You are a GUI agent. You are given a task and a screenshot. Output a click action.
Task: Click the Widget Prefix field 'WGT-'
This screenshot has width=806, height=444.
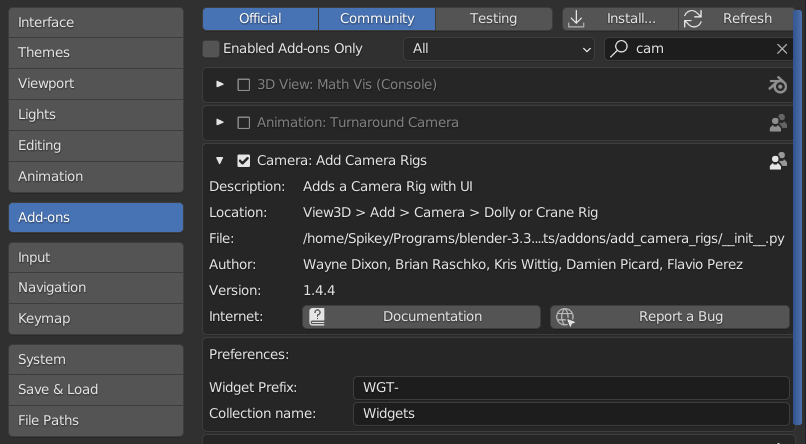[x=571, y=387]
